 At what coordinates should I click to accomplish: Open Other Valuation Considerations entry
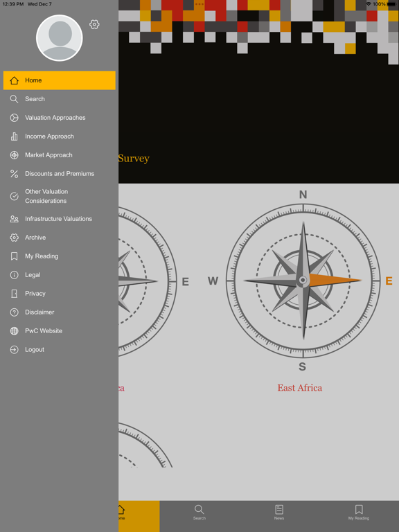point(60,196)
